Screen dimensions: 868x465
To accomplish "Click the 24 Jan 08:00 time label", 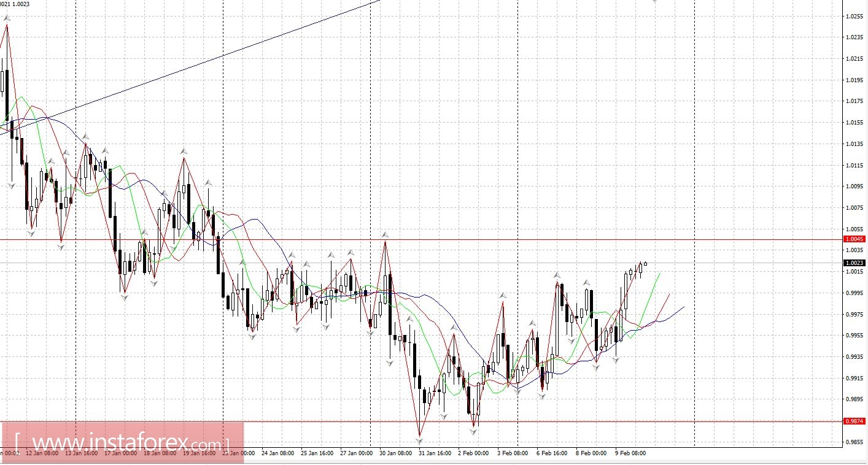I will tap(278, 453).
